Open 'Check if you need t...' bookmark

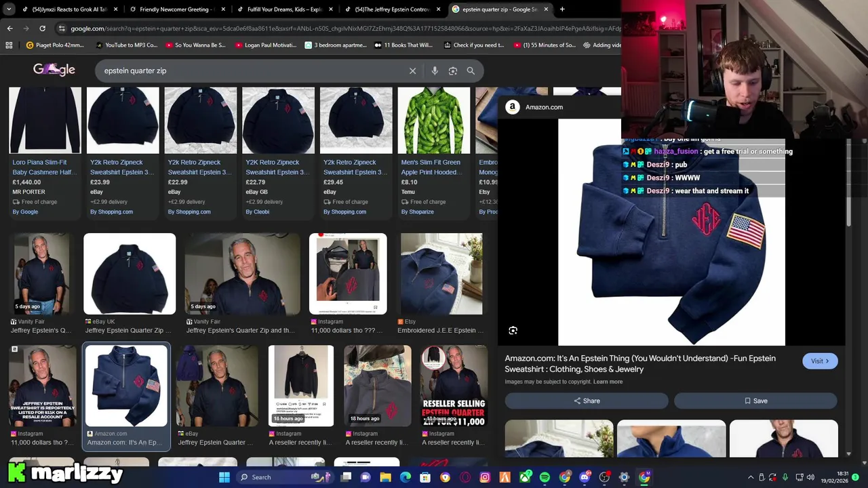pyautogui.click(x=474, y=45)
